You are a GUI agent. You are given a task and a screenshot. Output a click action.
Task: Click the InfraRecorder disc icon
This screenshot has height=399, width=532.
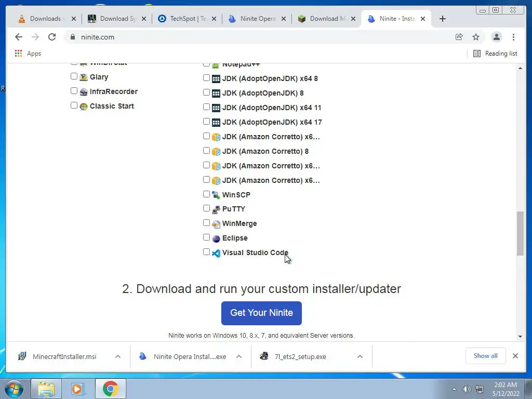point(84,92)
